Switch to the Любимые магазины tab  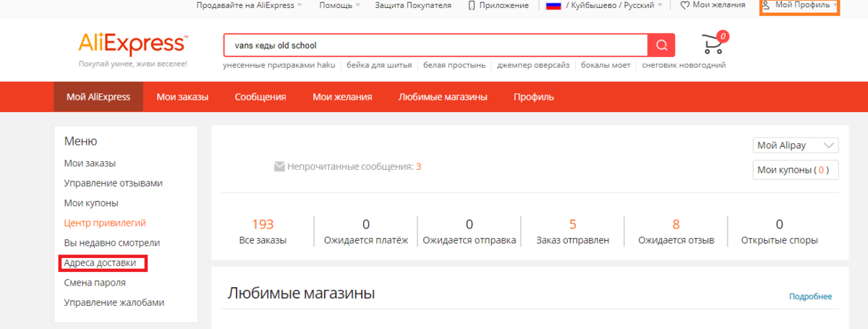[x=443, y=97]
